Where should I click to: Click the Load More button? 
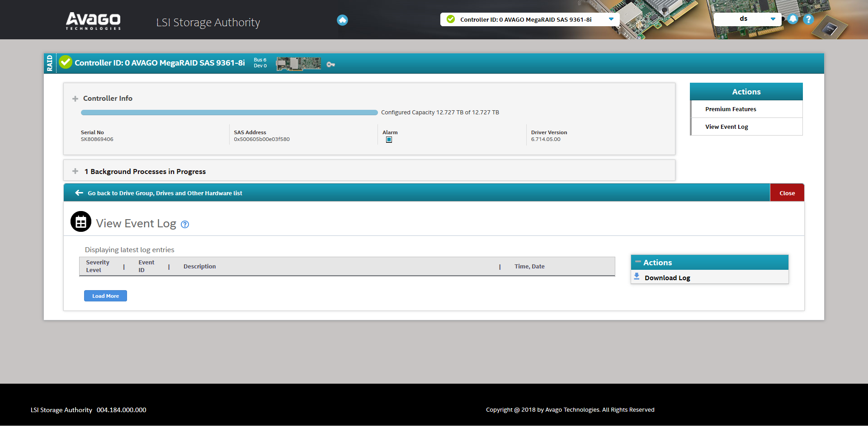pos(105,296)
